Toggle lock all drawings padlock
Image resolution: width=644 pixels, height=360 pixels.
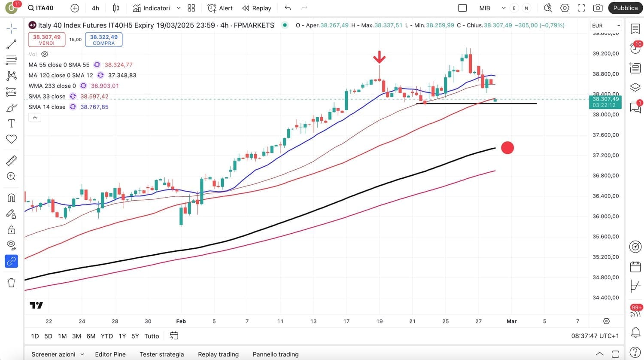(12, 230)
